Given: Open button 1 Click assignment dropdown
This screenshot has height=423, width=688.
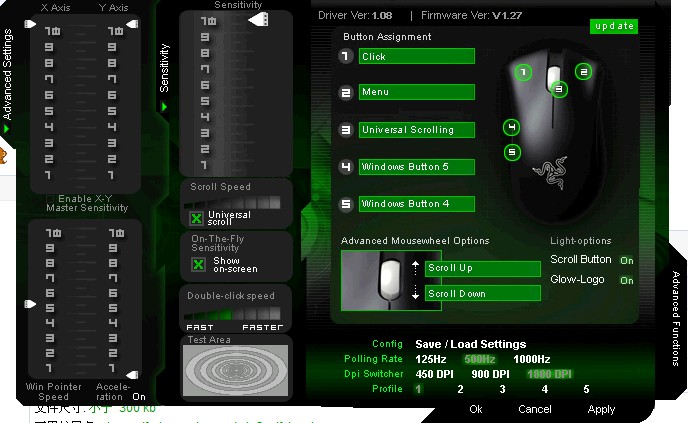Looking at the screenshot, I should [x=416, y=57].
